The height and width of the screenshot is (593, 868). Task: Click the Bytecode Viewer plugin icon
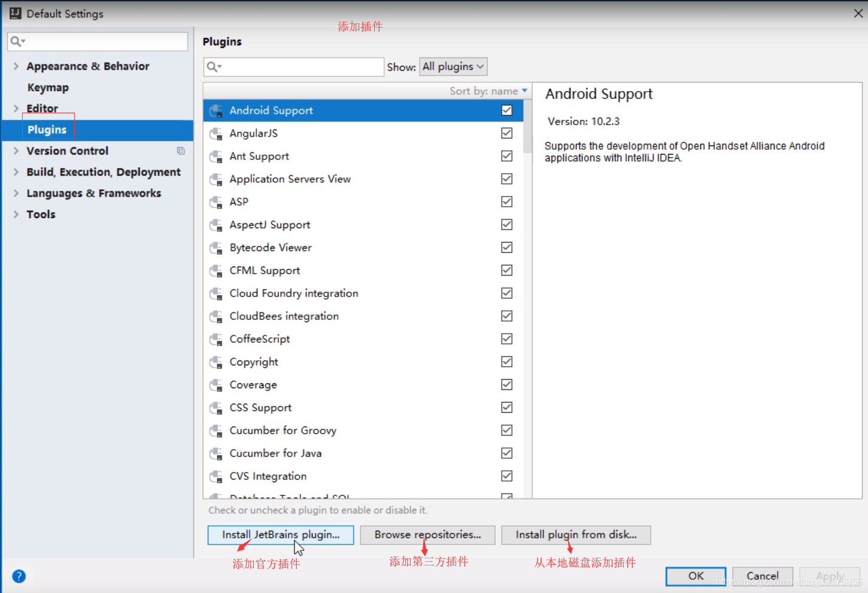[x=216, y=248]
